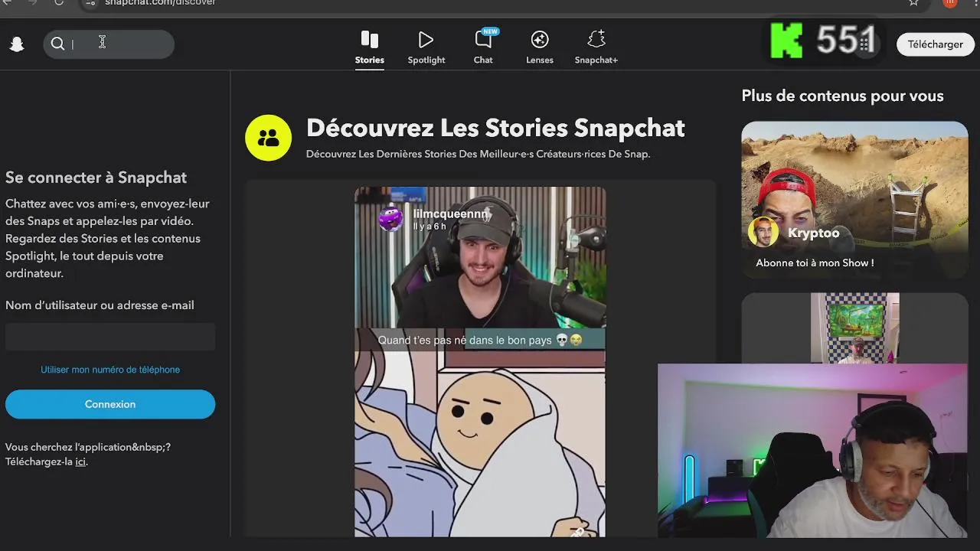Click the browser reload icon
This screenshot has height=551, width=980.
(59, 3)
